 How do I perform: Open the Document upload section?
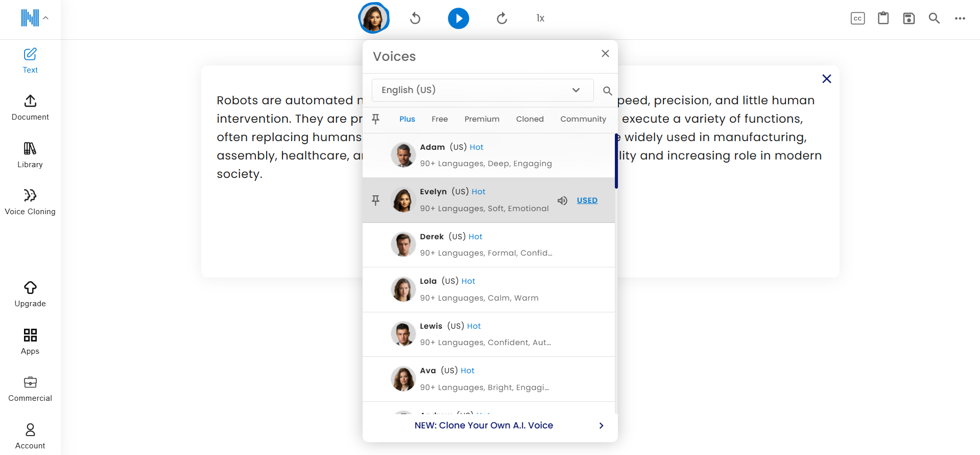coord(30,108)
